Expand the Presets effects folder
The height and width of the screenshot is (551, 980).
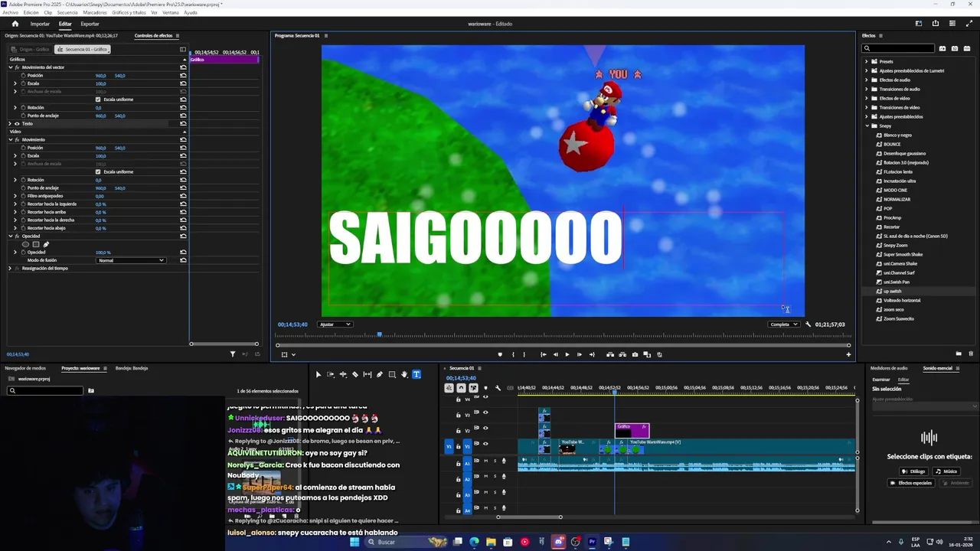867,61
